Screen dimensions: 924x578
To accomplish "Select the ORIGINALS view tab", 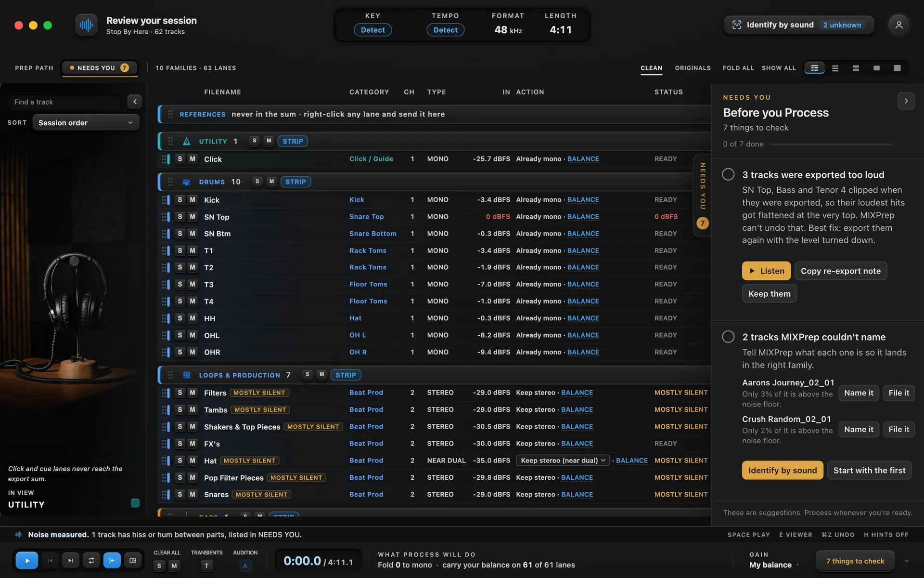I will (693, 68).
